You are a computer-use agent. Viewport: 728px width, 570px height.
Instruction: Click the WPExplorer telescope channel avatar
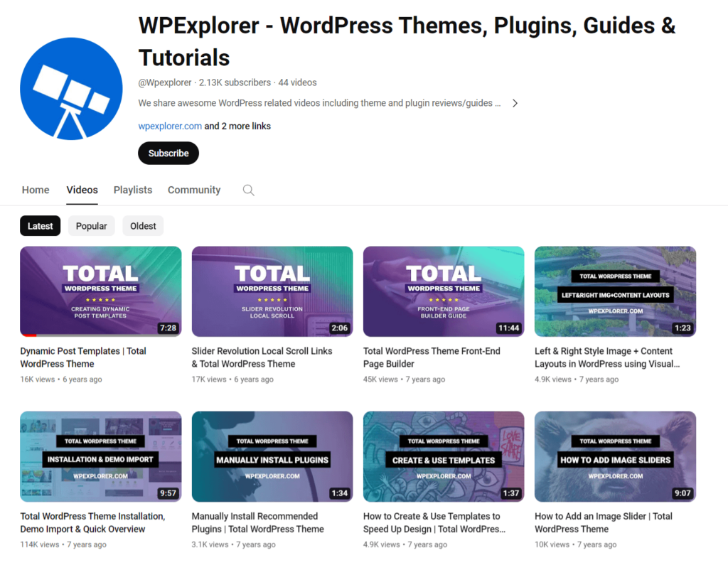[71, 88]
